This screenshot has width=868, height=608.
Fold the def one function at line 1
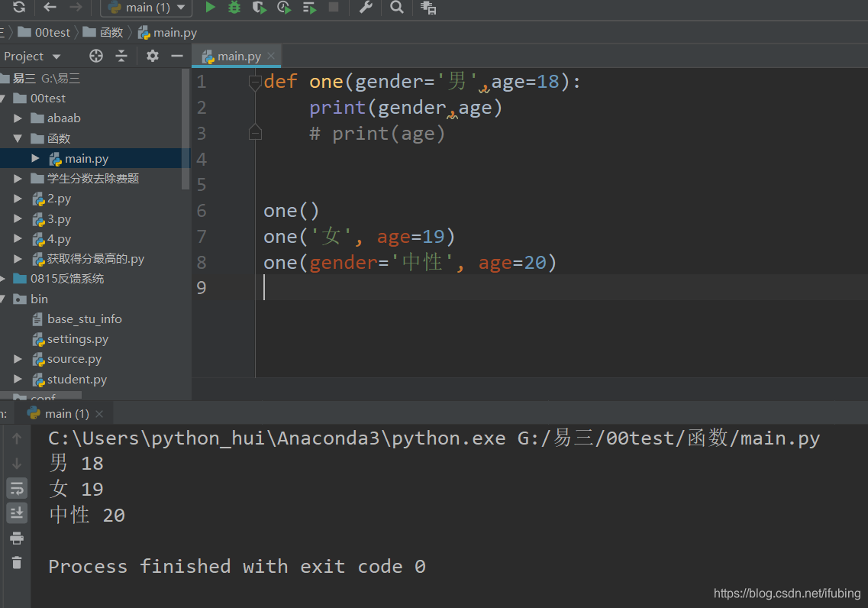tap(255, 82)
